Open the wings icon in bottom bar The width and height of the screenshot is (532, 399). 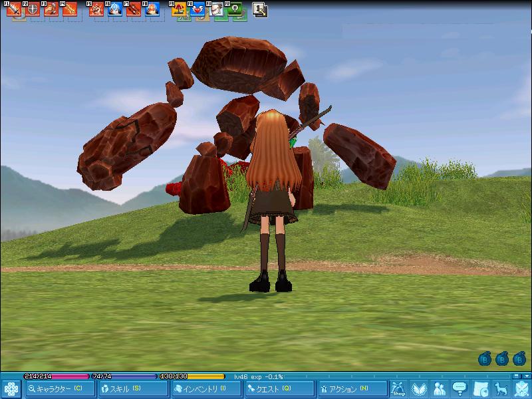419,388
